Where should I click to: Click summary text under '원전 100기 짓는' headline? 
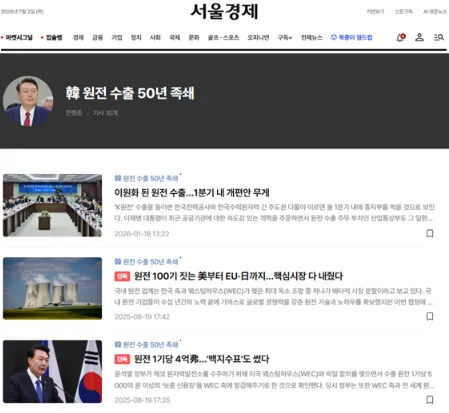click(x=274, y=296)
